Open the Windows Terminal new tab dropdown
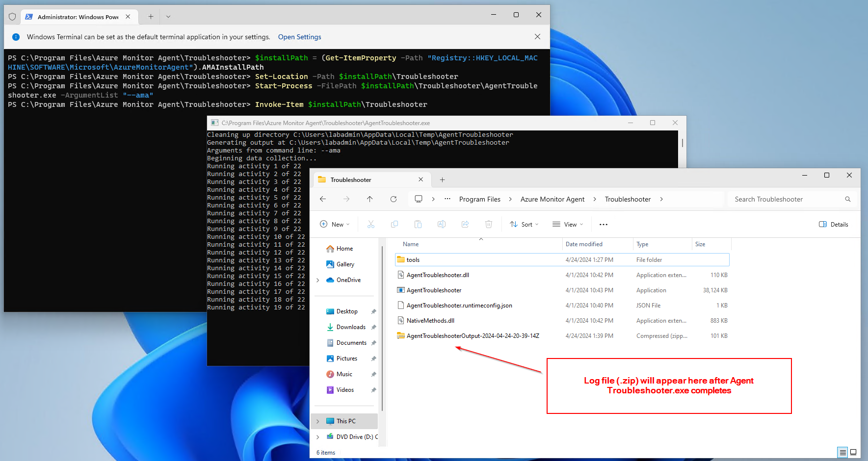868x461 pixels. click(168, 17)
